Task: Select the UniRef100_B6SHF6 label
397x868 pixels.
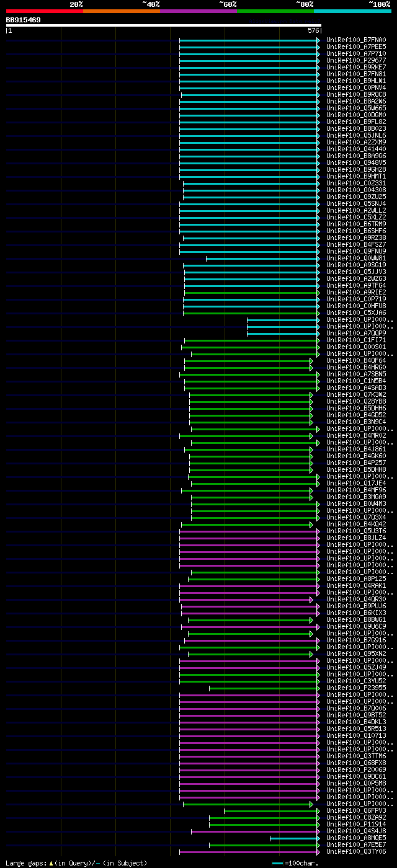Action: [x=356, y=231]
